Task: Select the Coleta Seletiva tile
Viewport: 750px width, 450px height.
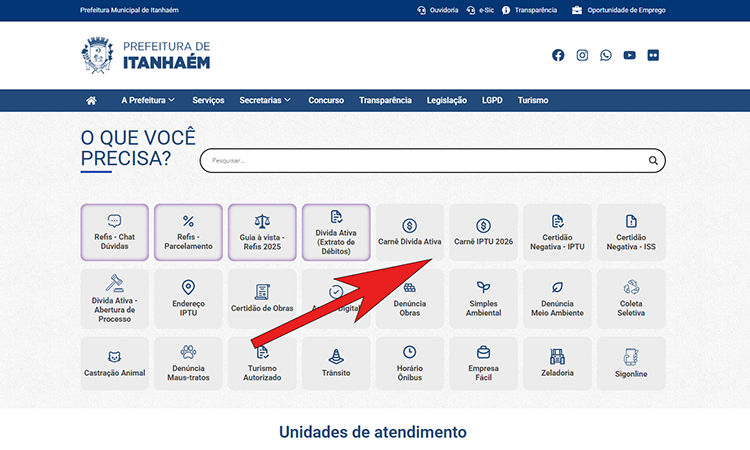Action: [631, 298]
